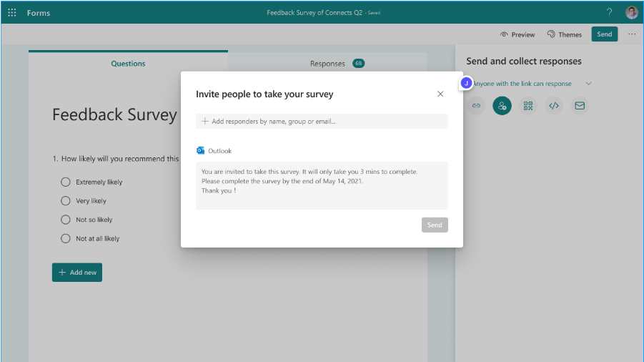Switch to the Responses tab
The image size is (644, 362).
(328, 63)
